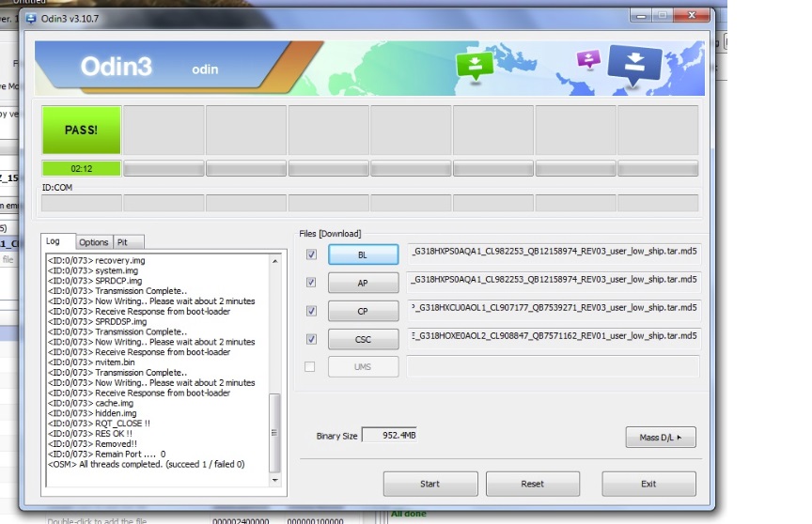
Task: Click the CSC file browse button
Action: (x=363, y=339)
